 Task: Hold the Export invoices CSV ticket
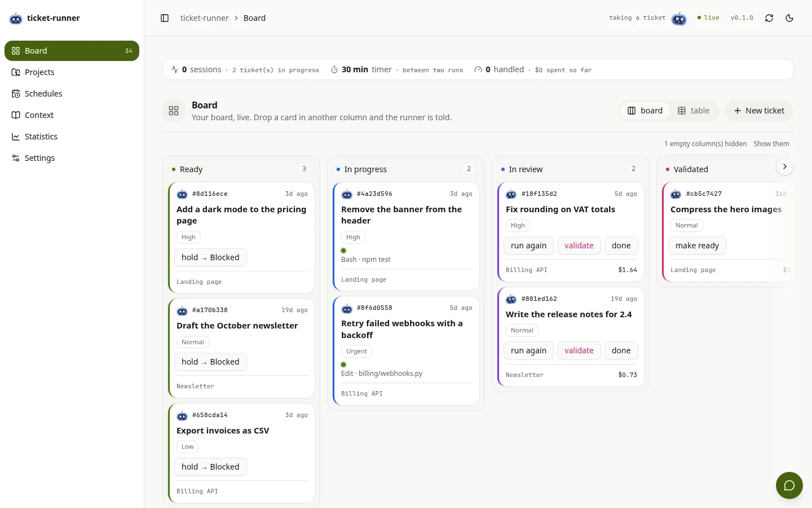(210, 467)
